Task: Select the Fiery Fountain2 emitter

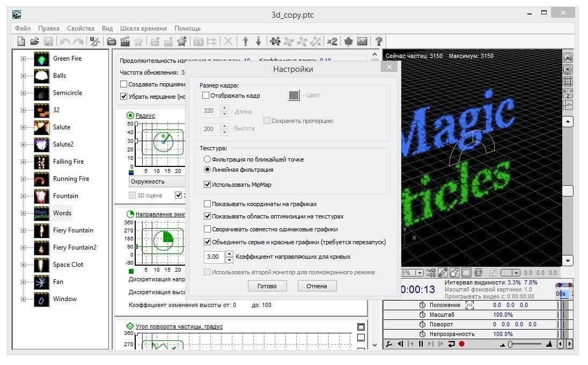Action: [x=75, y=247]
